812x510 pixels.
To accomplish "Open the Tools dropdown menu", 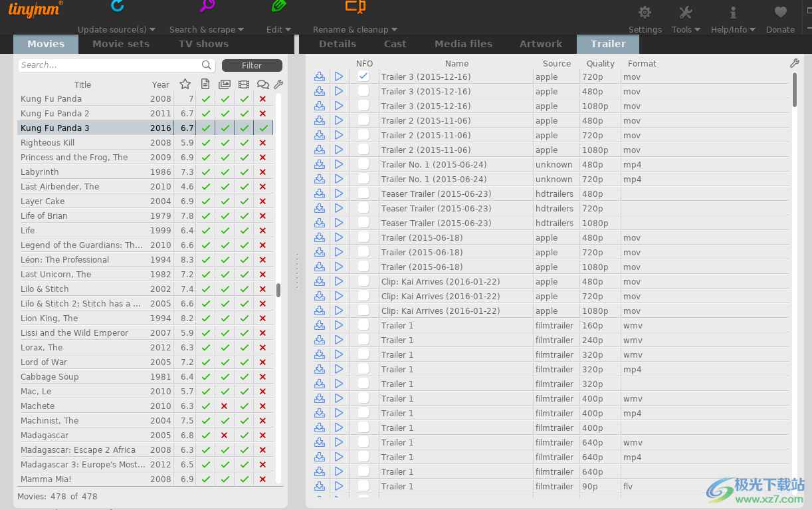I will pyautogui.click(x=686, y=29).
